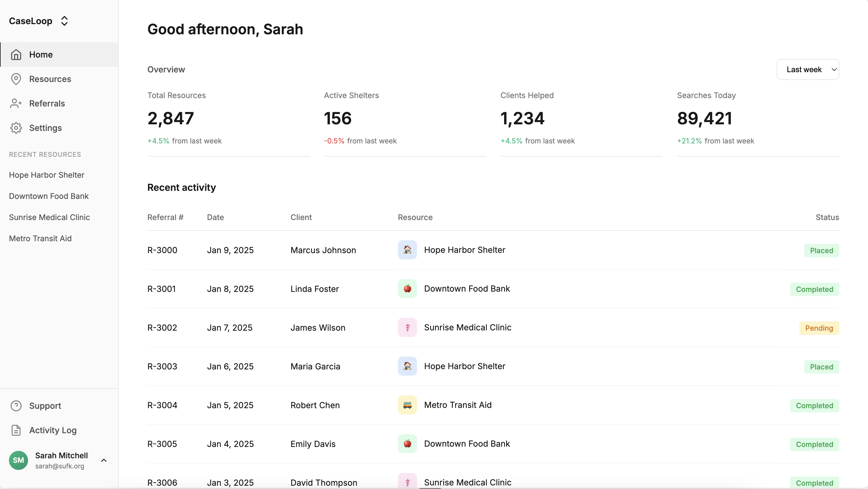
Task: Open the Home section via house icon
Action: (x=16, y=55)
